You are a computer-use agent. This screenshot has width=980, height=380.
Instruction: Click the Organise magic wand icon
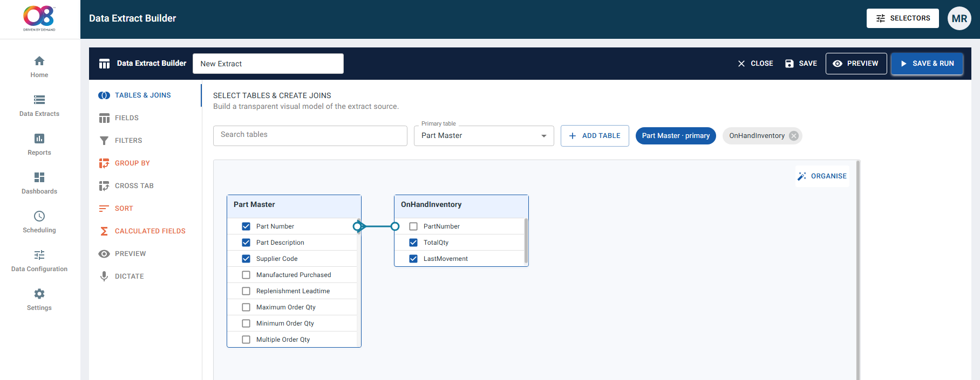coord(802,176)
